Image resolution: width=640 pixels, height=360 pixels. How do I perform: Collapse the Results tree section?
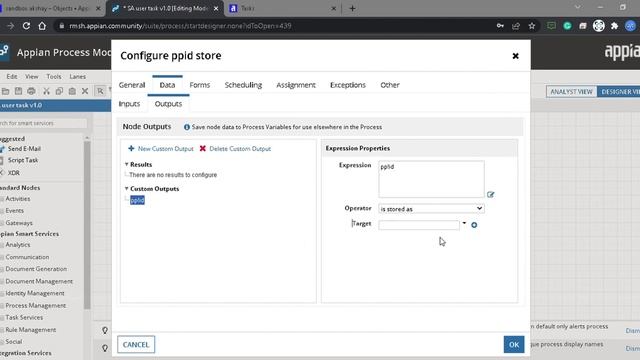[x=127, y=164]
